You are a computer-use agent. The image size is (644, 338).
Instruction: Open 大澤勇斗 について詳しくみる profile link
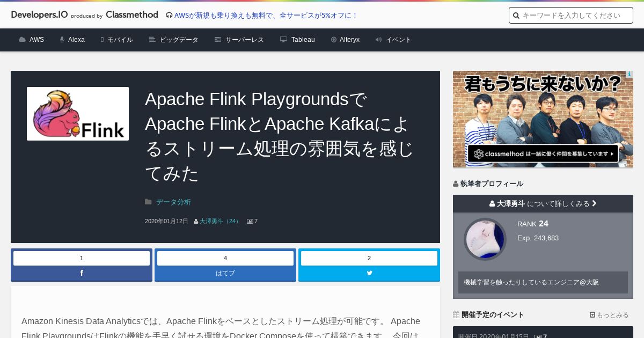(543, 203)
